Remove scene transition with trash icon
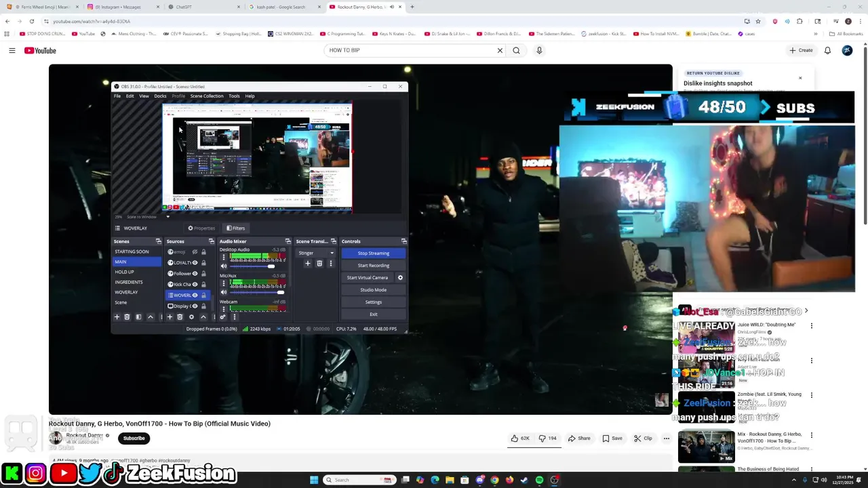Viewport: 868px width, 488px height. pyautogui.click(x=319, y=263)
